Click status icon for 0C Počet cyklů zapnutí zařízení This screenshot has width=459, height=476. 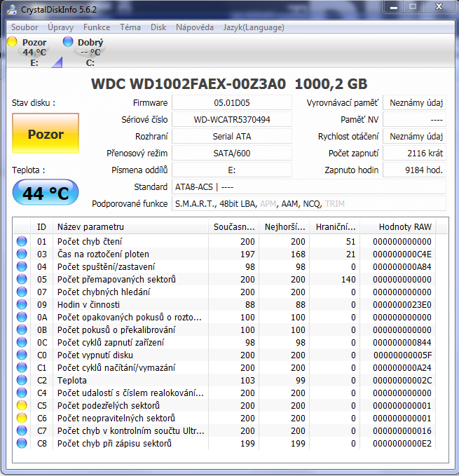[x=22, y=342]
